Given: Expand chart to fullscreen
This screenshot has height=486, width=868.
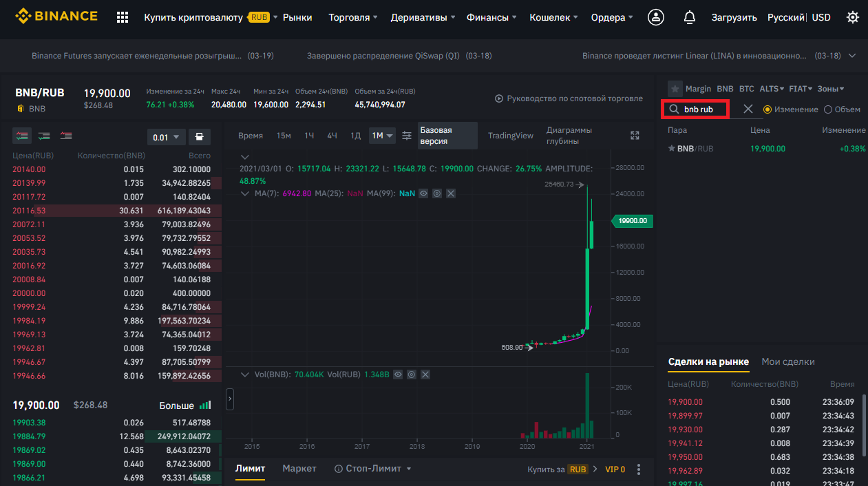Looking at the screenshot, I should pyautogui.click(x=635, y=136).
